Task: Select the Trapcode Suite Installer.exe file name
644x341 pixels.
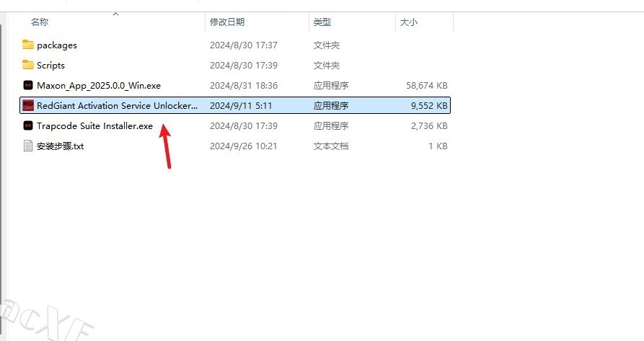Action: pyautogui.click(x=94, y=126)
